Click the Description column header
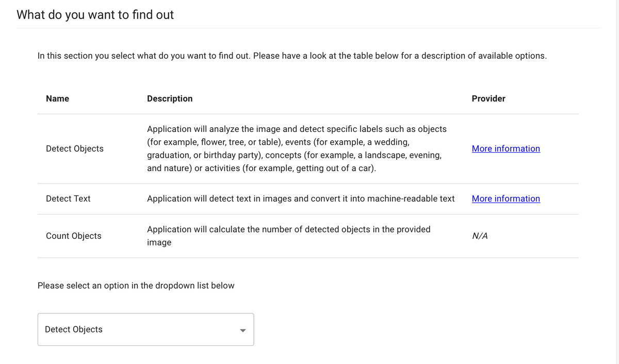This screenshot has height=364, width=619. (x=170, y=98)
